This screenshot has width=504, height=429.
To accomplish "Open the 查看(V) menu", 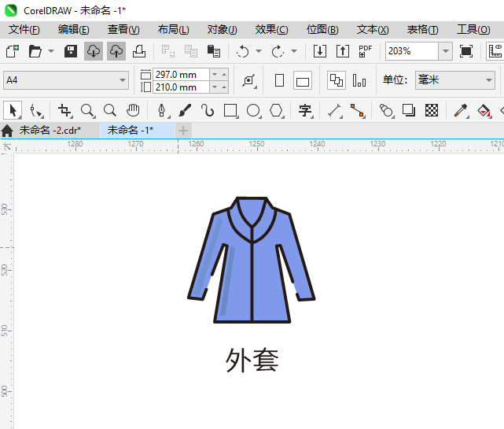I will 123,30.
